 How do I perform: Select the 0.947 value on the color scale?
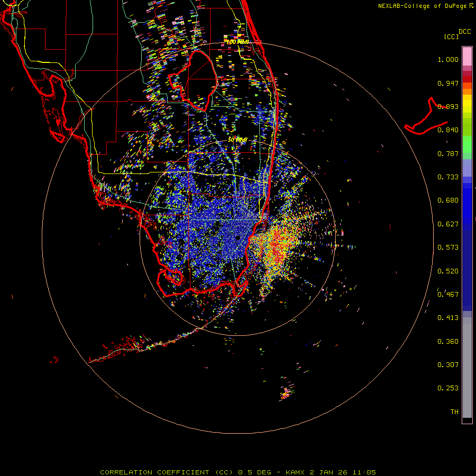(x=448, y=83)
